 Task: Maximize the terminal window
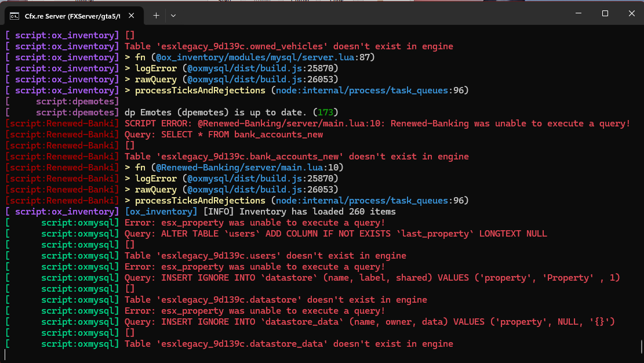click(x=605, y=13)
